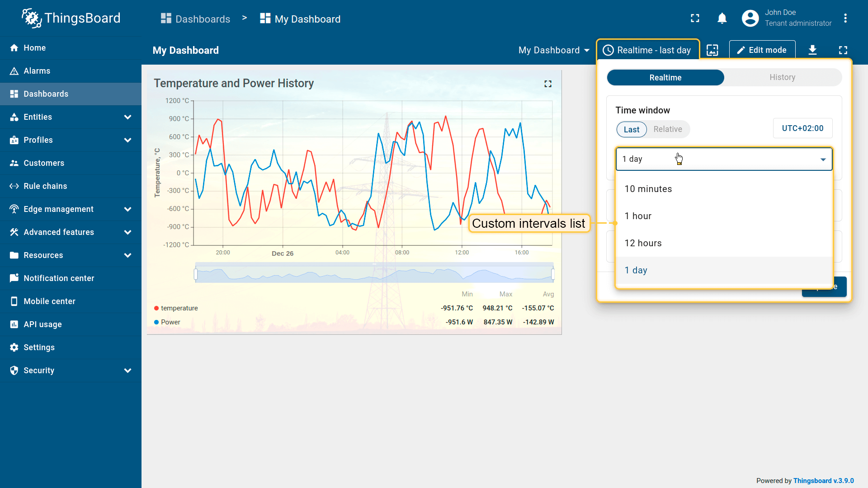Open the dashboard image settings icon
Viewport: 868px width, 488px height.
tap(712, 50)
